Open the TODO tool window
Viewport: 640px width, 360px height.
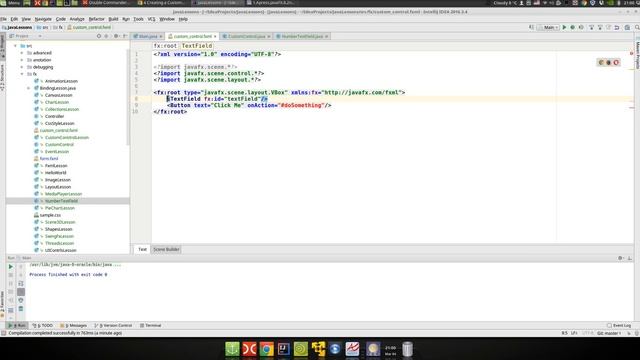coord(42,325)
